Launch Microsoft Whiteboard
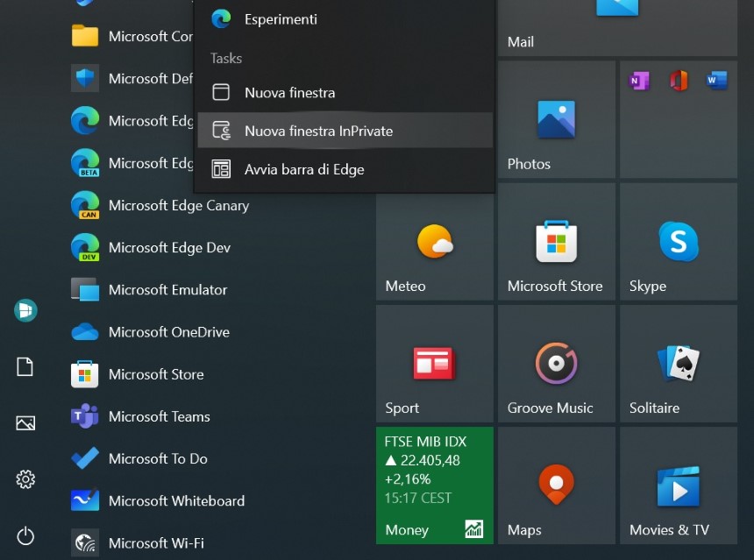754x560 pixels. [158, 501]
